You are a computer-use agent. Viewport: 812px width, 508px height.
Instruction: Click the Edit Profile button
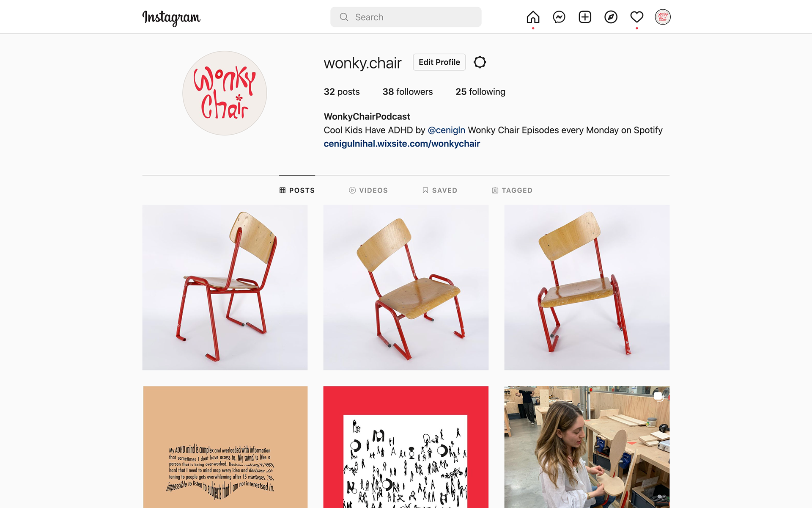point(439,62)
